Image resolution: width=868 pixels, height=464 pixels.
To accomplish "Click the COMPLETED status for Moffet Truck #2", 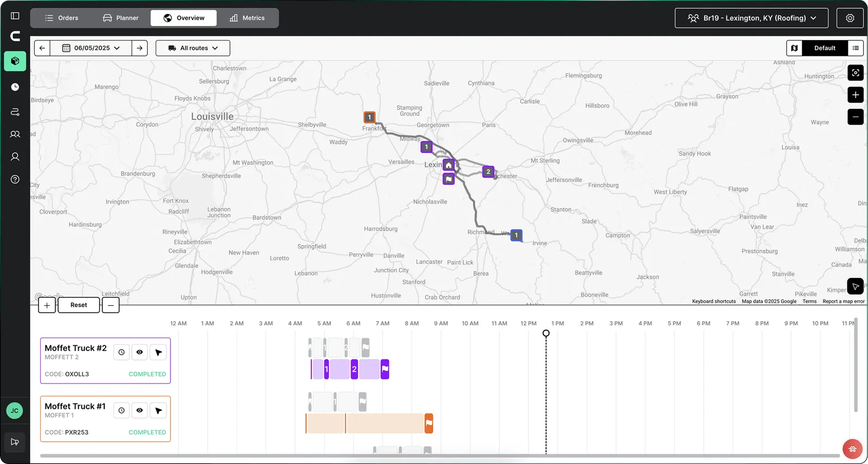I will (x=147, y=374).
